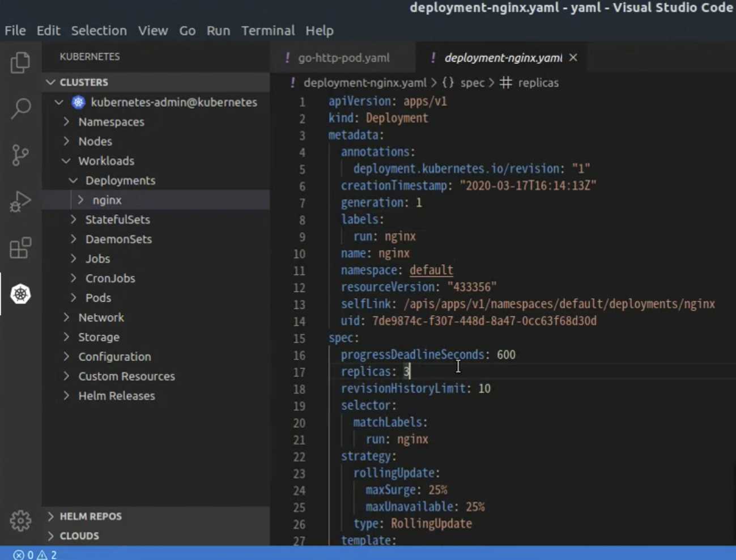Expand the Namespaces tree node
This screenshot has height=560, width=736.
pos(66,122)
